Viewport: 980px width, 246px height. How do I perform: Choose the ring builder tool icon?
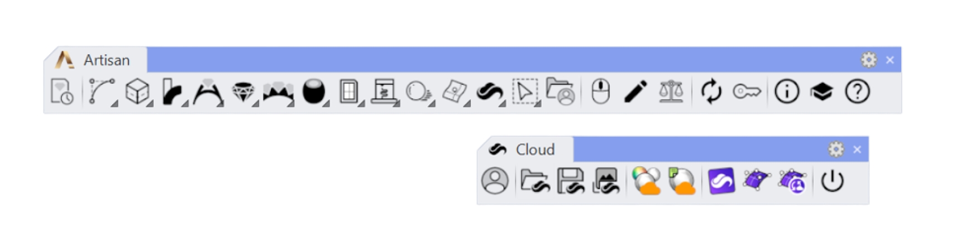point(208,91)
